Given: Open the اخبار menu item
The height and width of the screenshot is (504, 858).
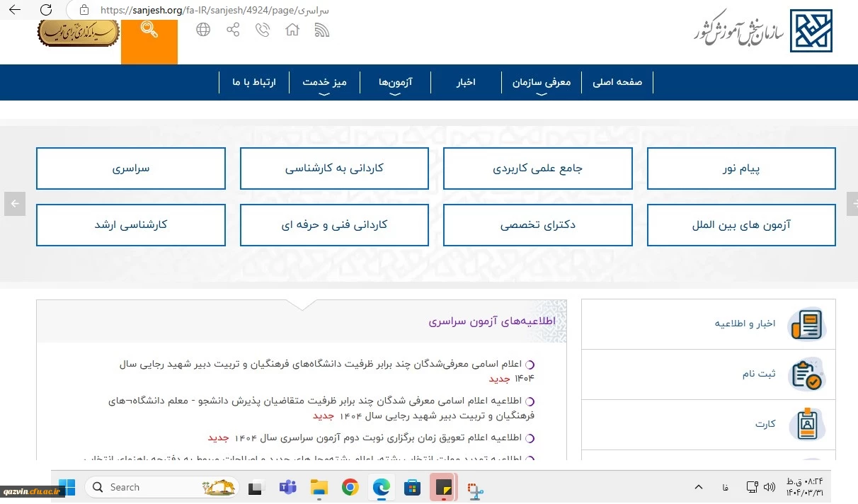Looking at the screenshot, I should tap(465, 82).
